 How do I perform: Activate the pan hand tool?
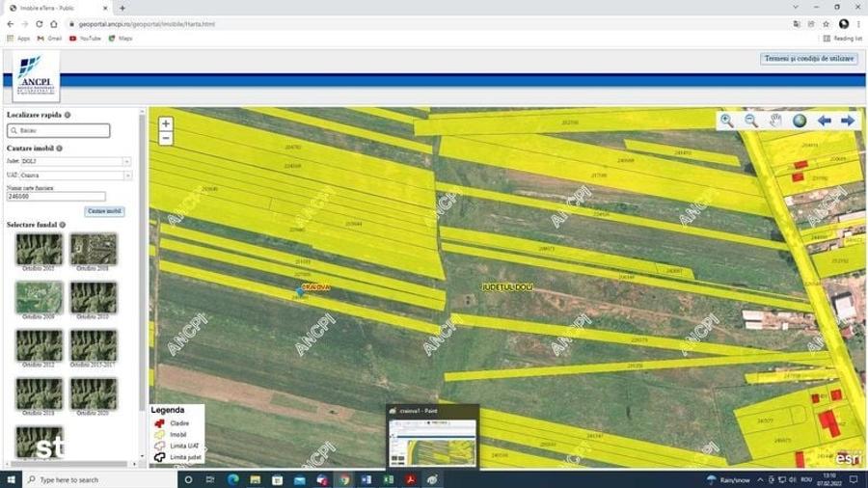[775, 120]
